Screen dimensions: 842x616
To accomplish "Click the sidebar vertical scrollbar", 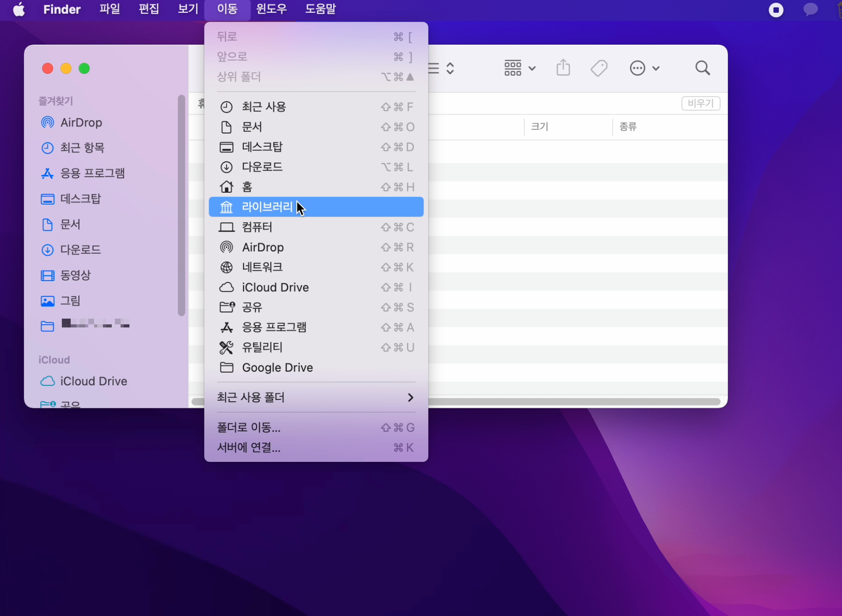I will pyautogui.click(x=181, y=205).
